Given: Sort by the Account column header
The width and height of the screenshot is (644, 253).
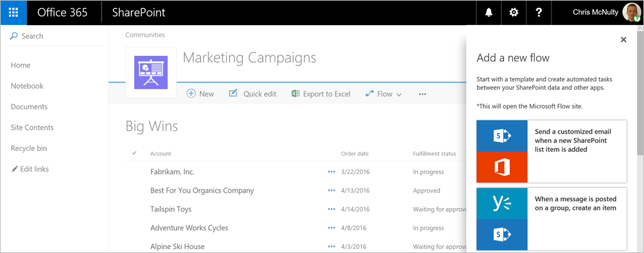Looking at the screenshot, I should [161, 153].
